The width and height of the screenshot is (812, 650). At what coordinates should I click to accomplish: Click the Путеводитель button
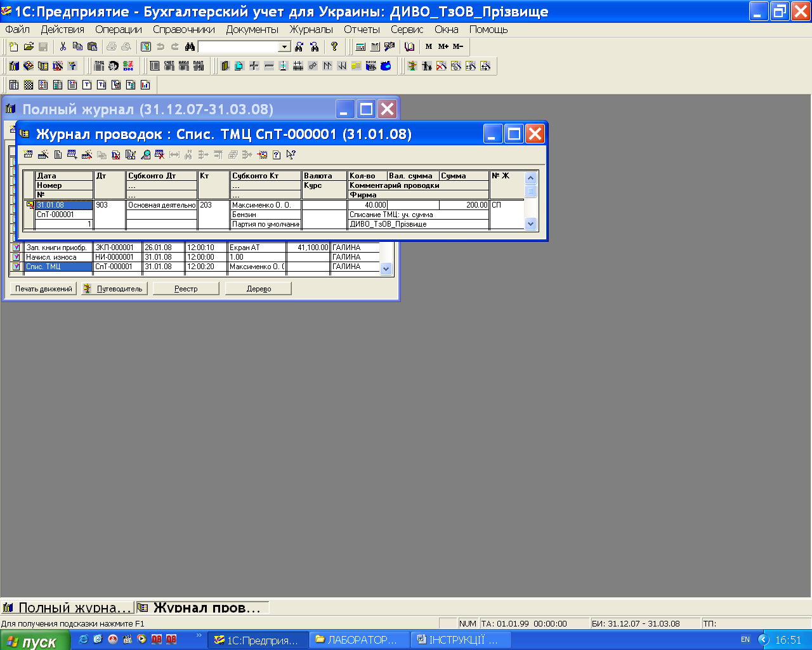[x=115, y=289]
